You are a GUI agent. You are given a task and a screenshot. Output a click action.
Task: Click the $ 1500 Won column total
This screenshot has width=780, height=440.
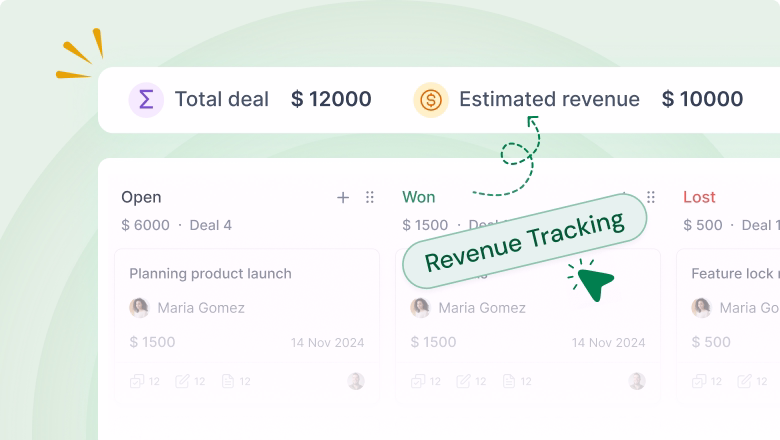[x=425, y=225]
